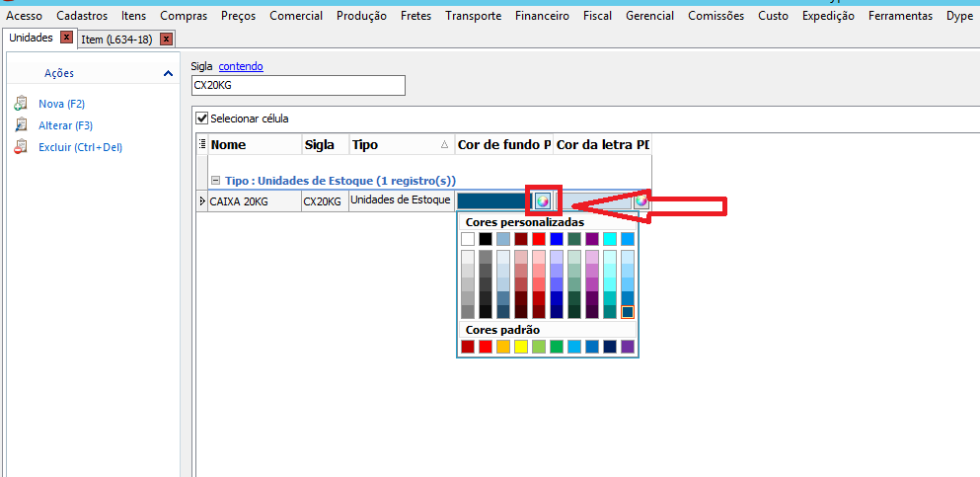Pick yellow in Cores padrão row
This screenshot has width=980, height=477.
pyautogui.click(x=521, y=347)
